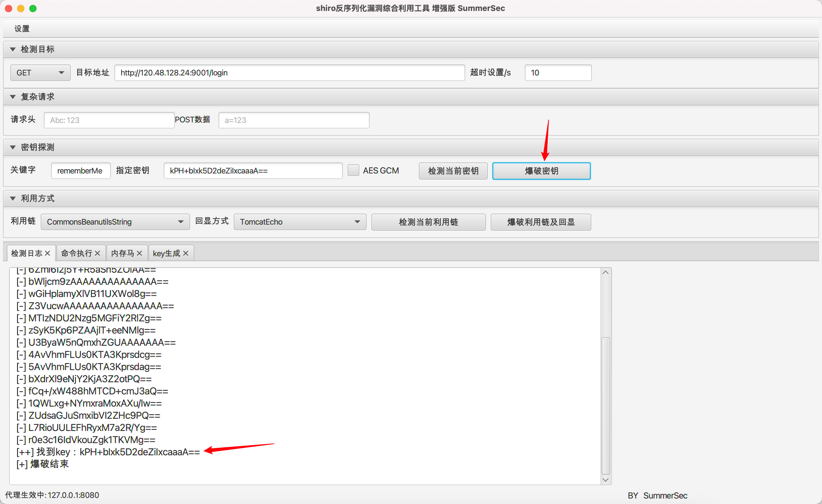This screenshot has height=504, width=822.
Task: Switch to the 内存马 tab
Action: [x=122, y=253]
